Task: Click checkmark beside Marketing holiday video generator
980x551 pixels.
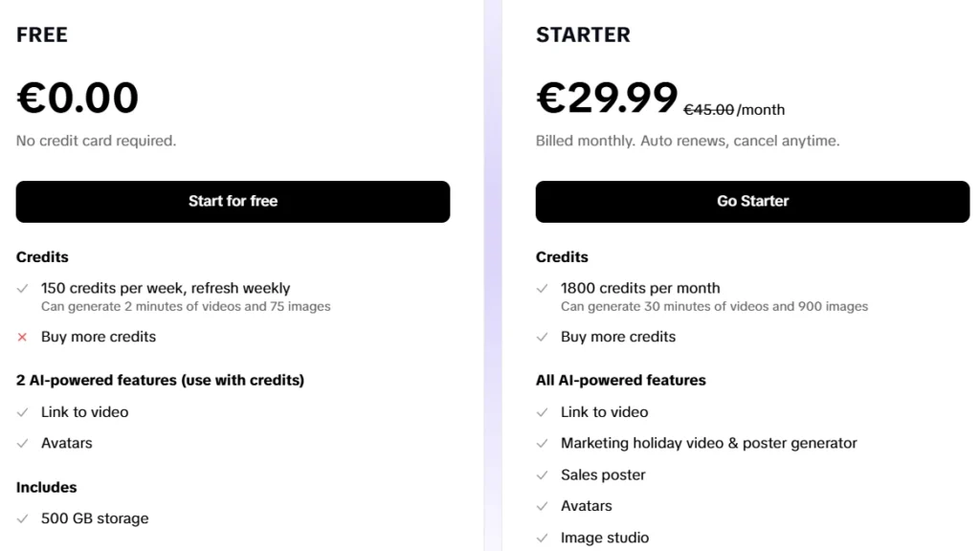Action: (543, 444)
